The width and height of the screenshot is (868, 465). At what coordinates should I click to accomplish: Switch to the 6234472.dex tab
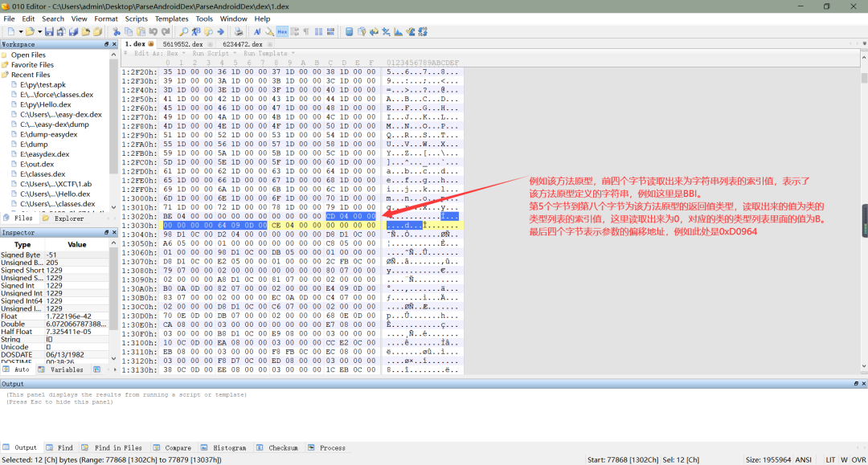[x=243, y=44]
